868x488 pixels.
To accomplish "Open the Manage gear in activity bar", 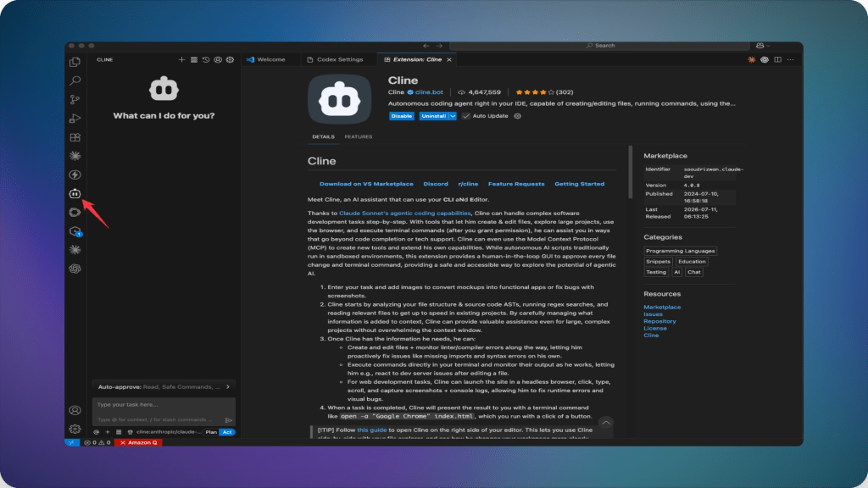I will tap(75, 429).
